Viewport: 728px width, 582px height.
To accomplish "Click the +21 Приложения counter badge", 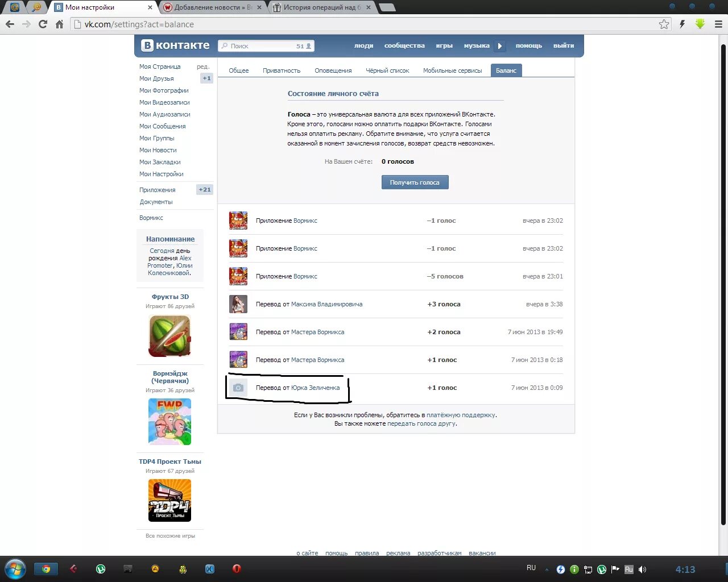I will (205, 190).
